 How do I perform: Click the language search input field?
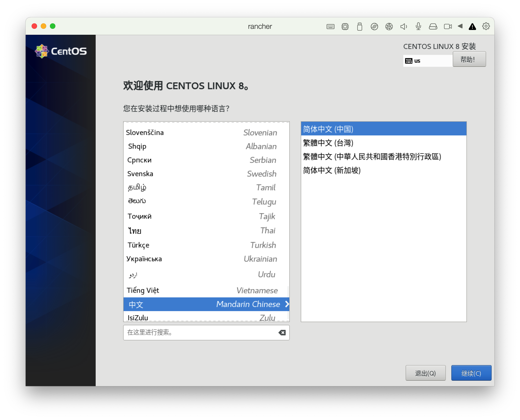(201, 332)
